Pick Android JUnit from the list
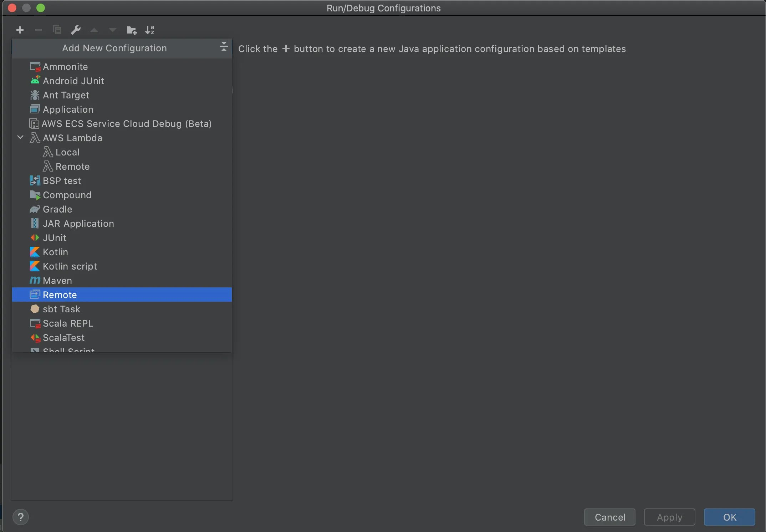This screenshot has height=532, width=766. 73,81
